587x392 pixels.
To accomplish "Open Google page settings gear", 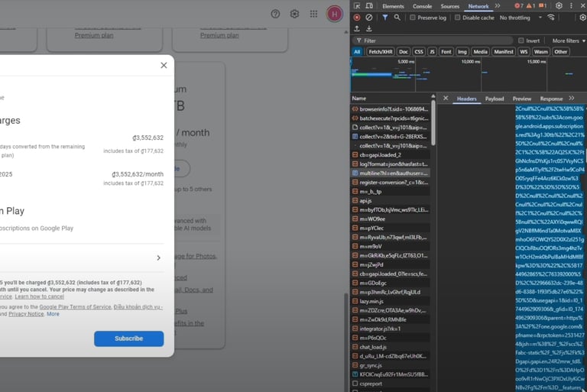I will (294, 15).
